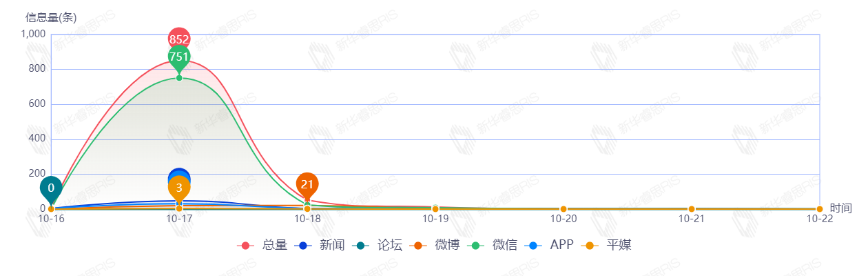Click the teal 0 marker pin
The image size is (868, 276).
click(x=51, y=187)
